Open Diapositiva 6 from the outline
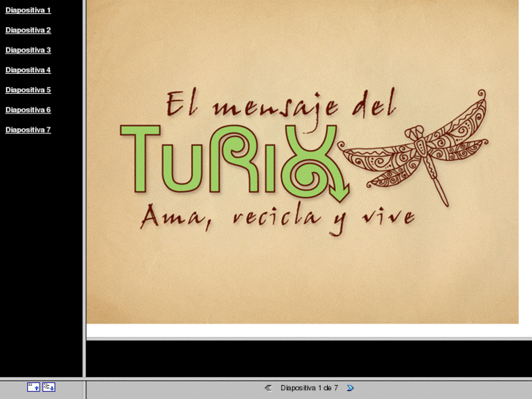This screenshot has width=532, height=399. pyautogui.click(x=28, y=110)
